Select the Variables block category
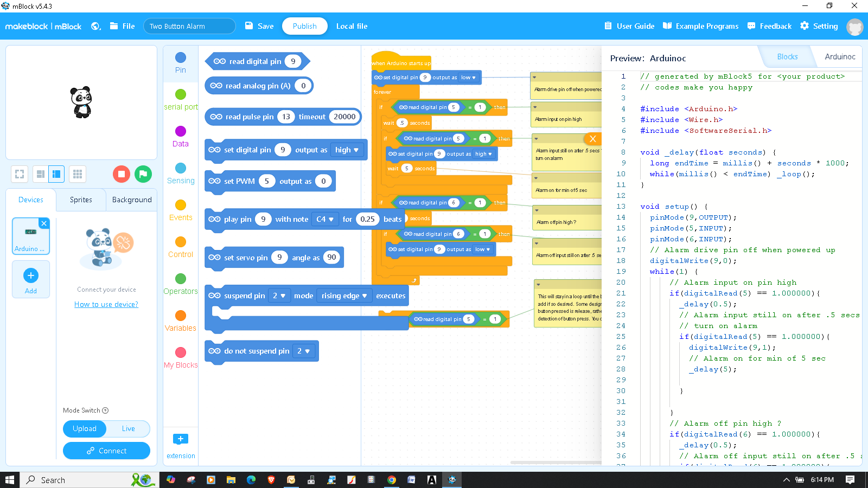Screen dimensions: 868x488 coord(181,321)
